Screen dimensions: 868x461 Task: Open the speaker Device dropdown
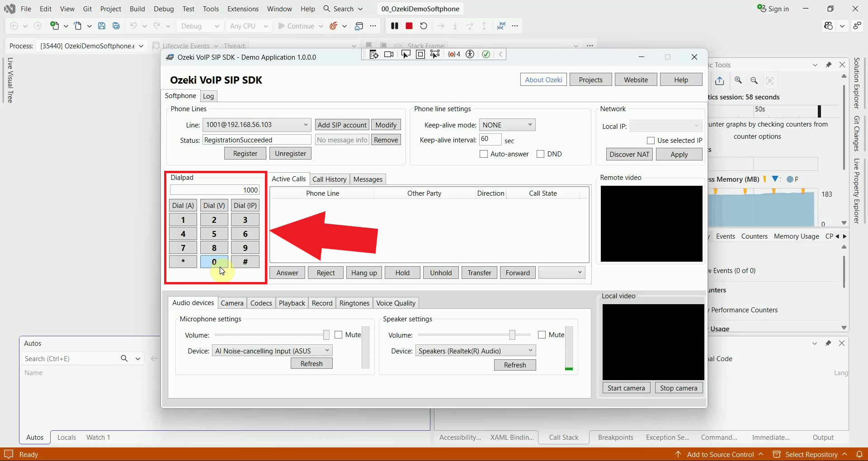coord(476,351)
